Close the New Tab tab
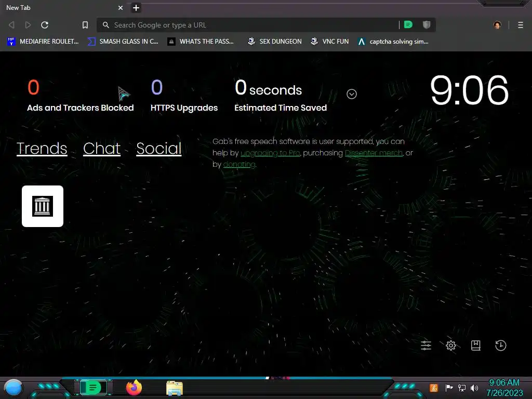Screen dimensions: 532x399 (x=121, y=8)
